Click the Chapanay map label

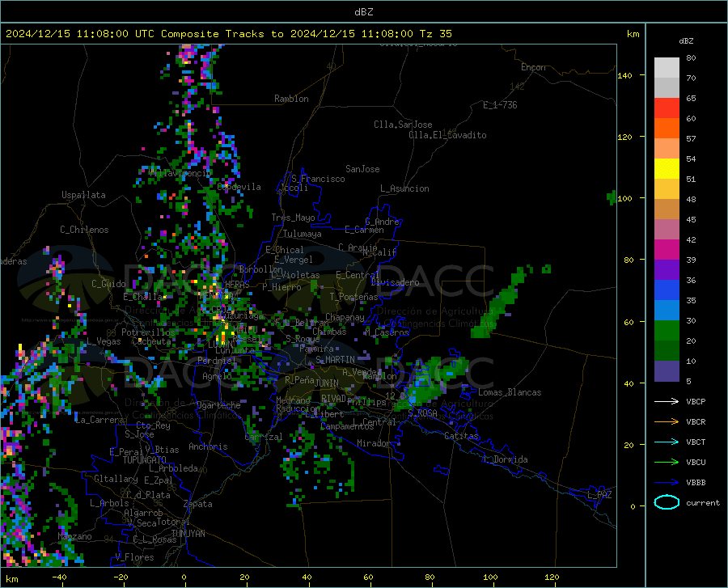(345, 317)
